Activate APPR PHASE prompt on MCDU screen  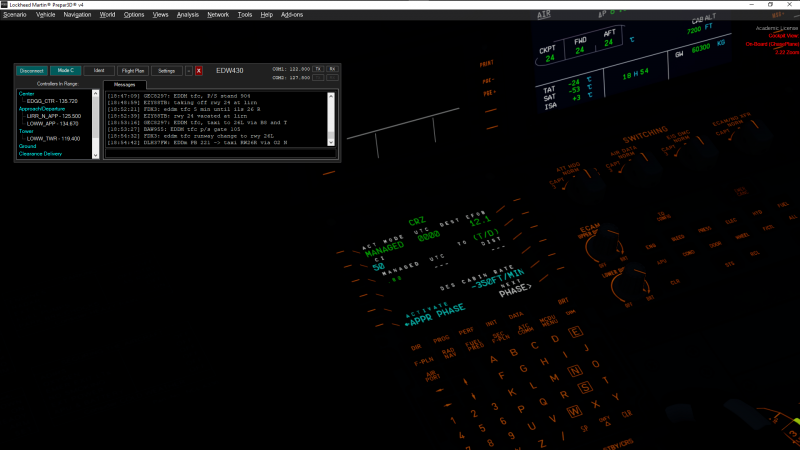coord(435,316)
